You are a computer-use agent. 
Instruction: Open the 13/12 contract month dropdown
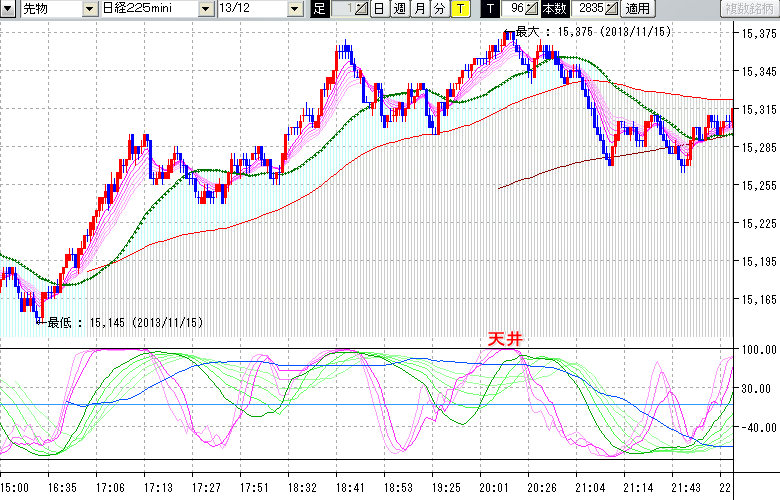tap(294, 9)
